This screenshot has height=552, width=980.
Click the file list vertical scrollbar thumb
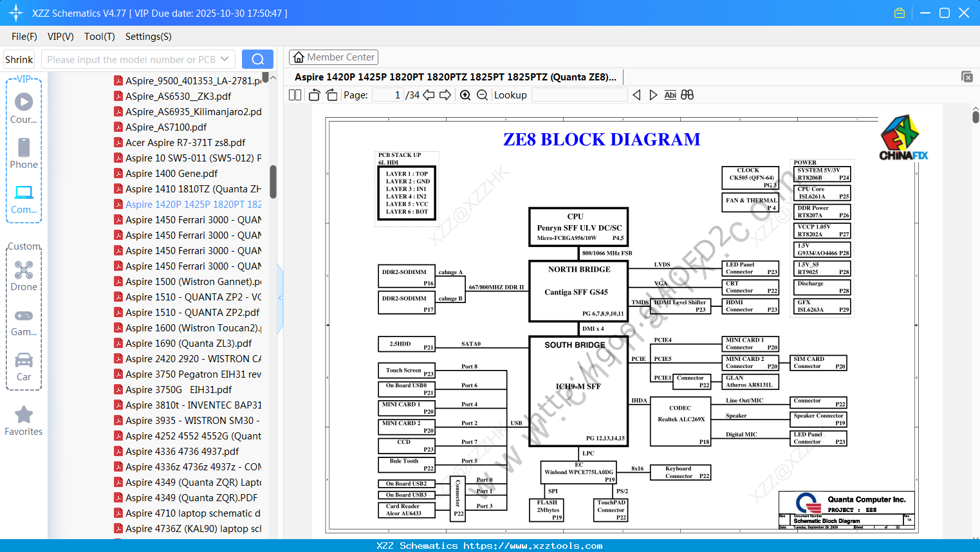click(273, 182)
